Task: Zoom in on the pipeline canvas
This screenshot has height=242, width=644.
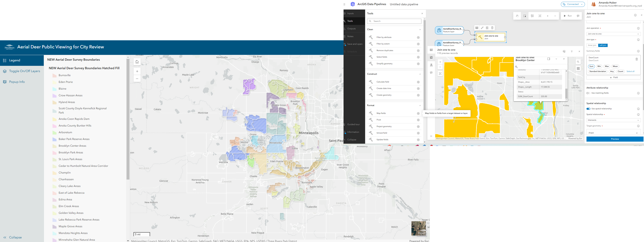Action: pyautogui.click(x=548, y=16)
